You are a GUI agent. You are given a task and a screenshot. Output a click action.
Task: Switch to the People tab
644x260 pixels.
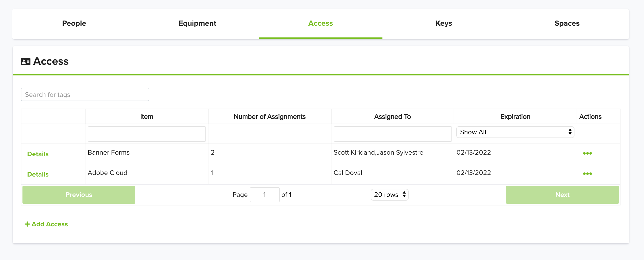[x=74, y=24]
